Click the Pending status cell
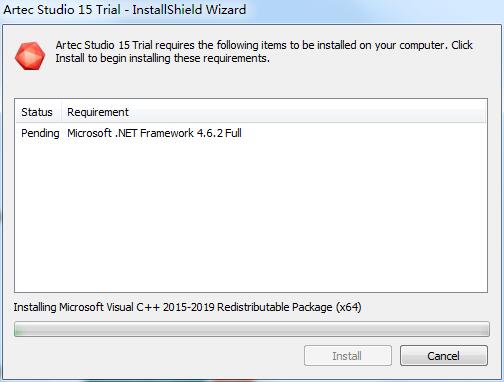 (x=40, y=133)
